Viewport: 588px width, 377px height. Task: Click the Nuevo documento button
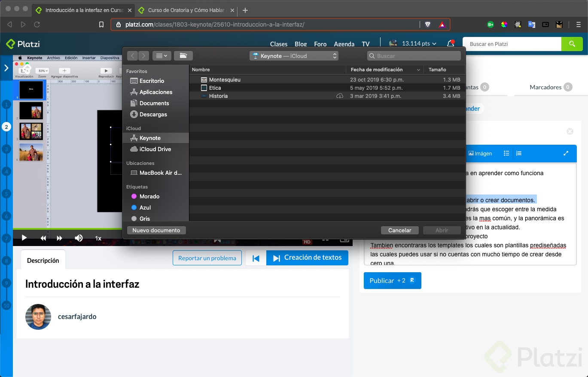156,230
